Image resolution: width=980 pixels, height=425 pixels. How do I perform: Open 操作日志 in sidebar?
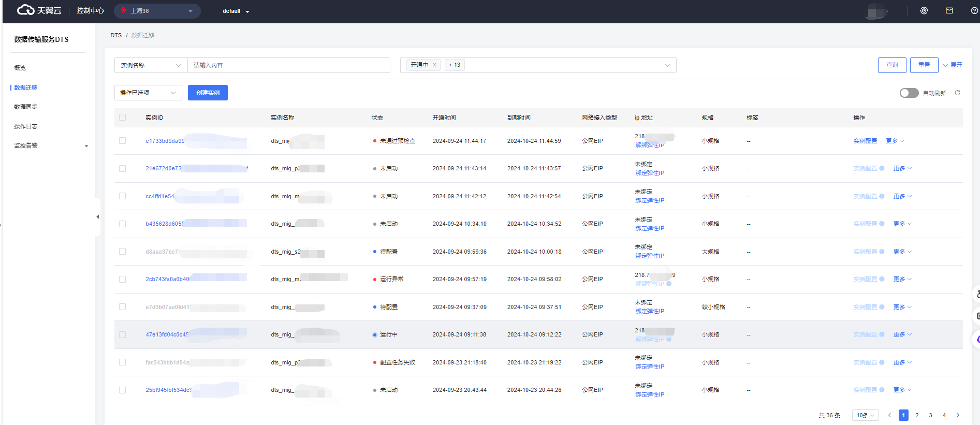(x=26, y=126)
